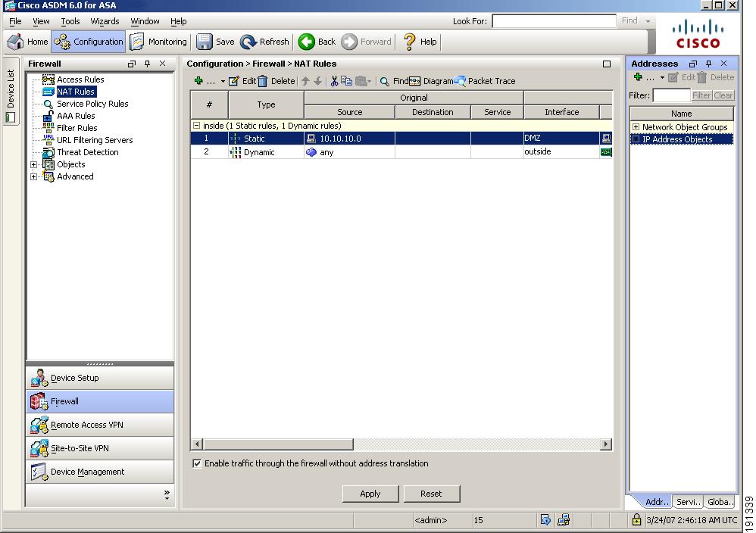The height and width of the screenshot is (533, 756).
Task: Show more navigation pane buttons
Action: (167, 494)
